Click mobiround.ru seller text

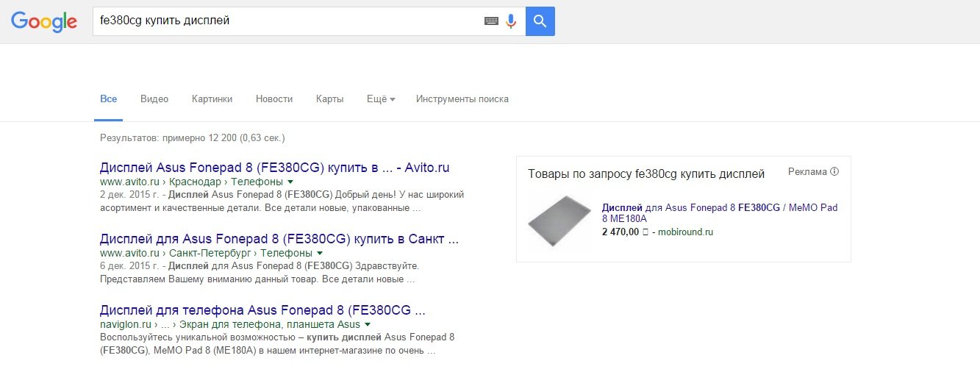coord(685,232)
